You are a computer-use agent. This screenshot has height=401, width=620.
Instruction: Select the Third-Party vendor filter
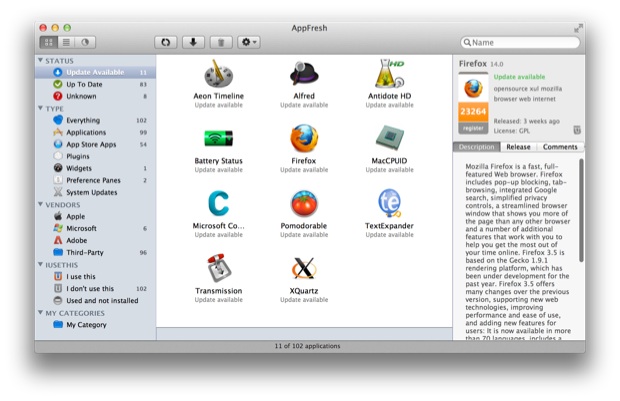point(95,252)
